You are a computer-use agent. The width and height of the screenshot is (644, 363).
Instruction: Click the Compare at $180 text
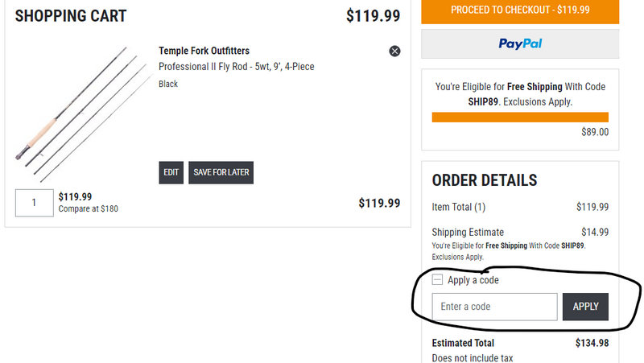pos(89,209)
